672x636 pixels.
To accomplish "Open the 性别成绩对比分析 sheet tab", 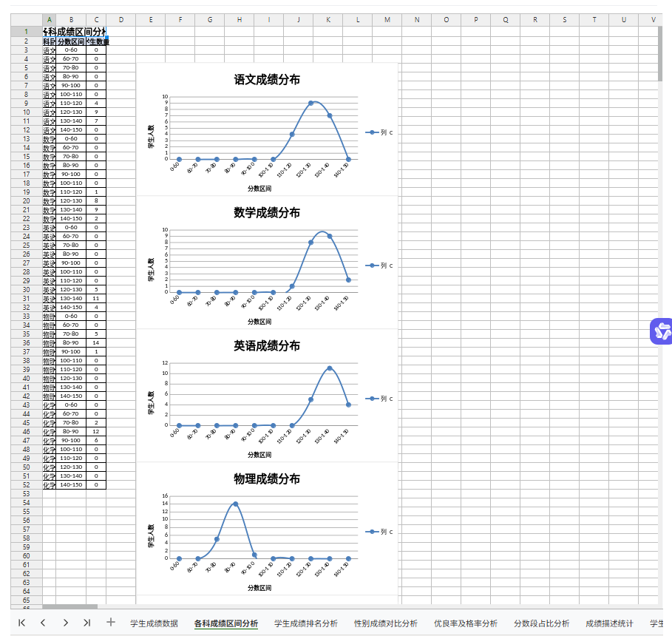I will pos(385,623).
